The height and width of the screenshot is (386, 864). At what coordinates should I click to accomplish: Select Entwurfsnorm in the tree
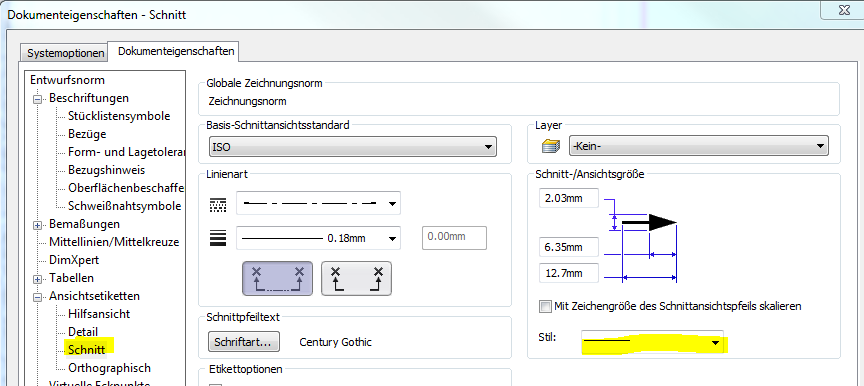(x=67, y=80)
